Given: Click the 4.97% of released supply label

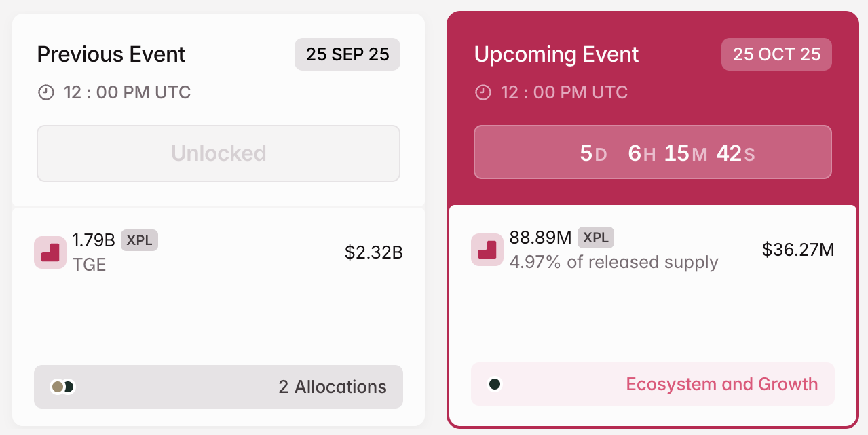Looking at the screenshot, I should (615, 263).
